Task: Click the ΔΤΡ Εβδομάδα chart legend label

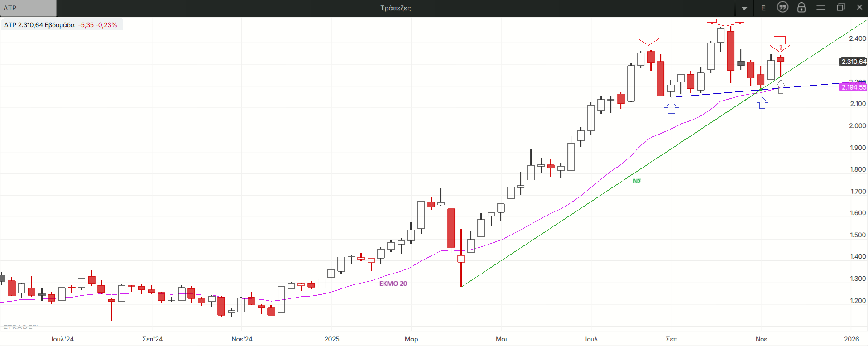Action: (39, 25)
